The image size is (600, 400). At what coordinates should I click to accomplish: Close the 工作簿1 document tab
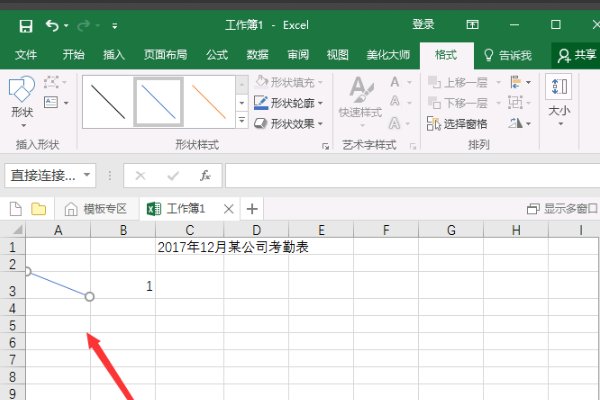pyautogui.click(x=228, y=209)
